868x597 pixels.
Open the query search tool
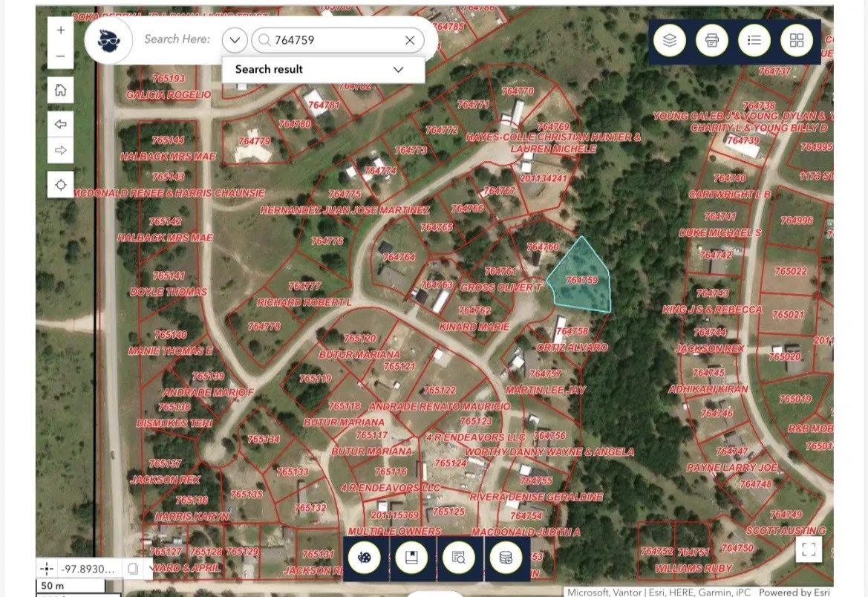(459, 558)
